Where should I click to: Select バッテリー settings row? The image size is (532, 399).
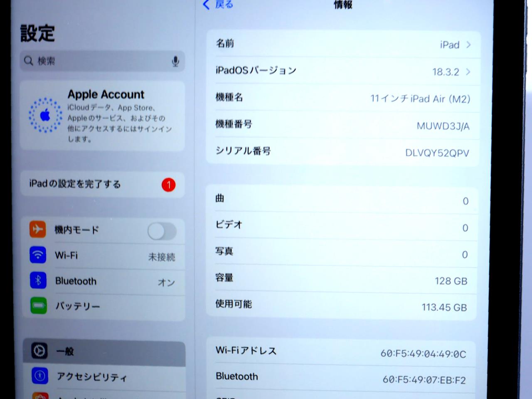pos(103,307)
